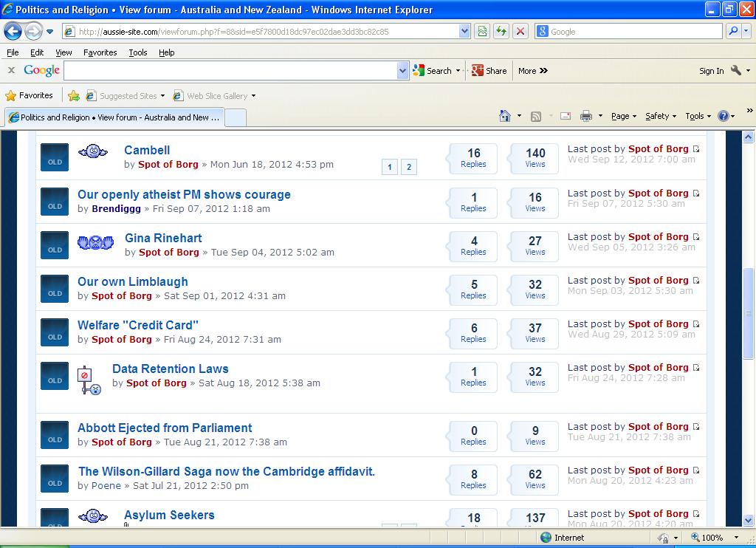Click the Stop loading X icon

520,31
